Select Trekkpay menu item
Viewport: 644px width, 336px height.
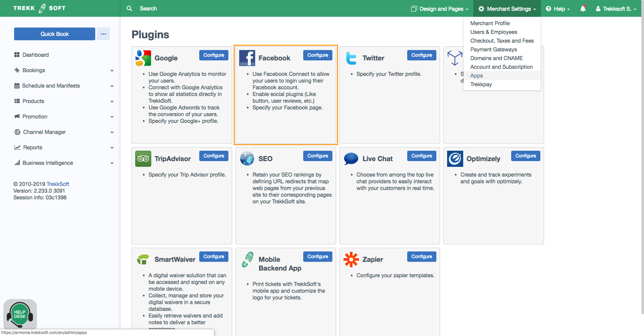point(481,84)
